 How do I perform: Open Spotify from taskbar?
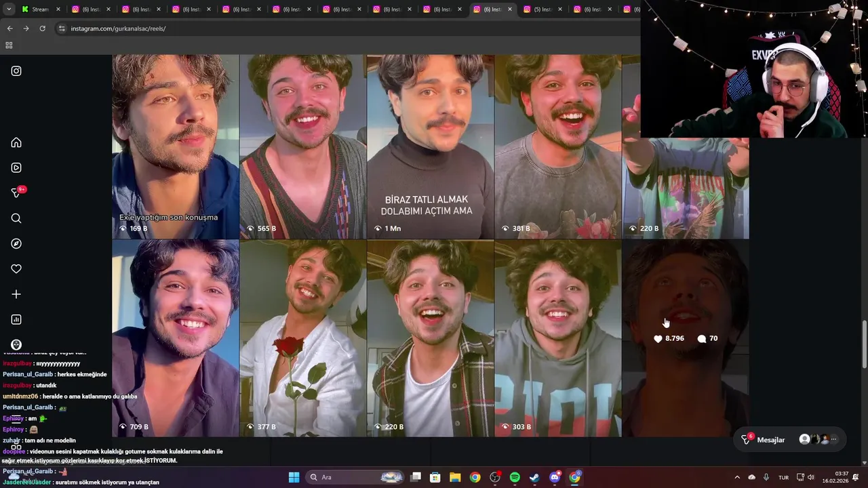[x=515, y=477]
